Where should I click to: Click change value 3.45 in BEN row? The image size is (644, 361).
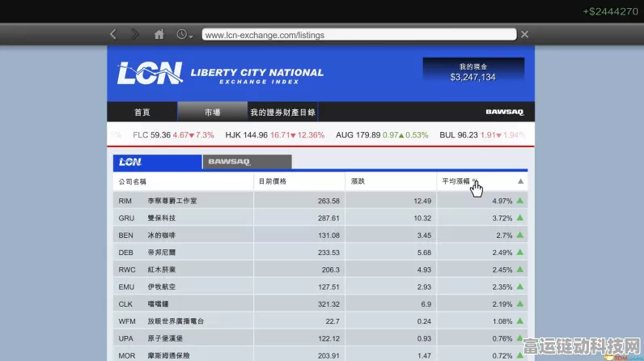(424, 236)
